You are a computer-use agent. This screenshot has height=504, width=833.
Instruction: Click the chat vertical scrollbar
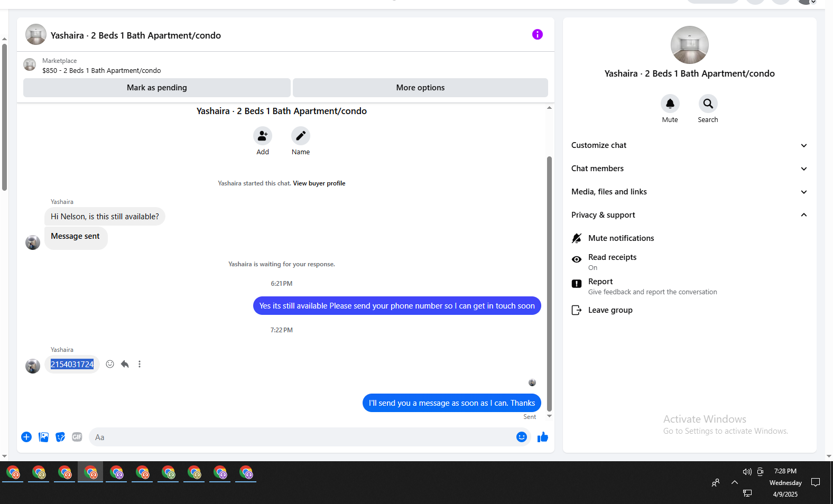coord(549,283)
